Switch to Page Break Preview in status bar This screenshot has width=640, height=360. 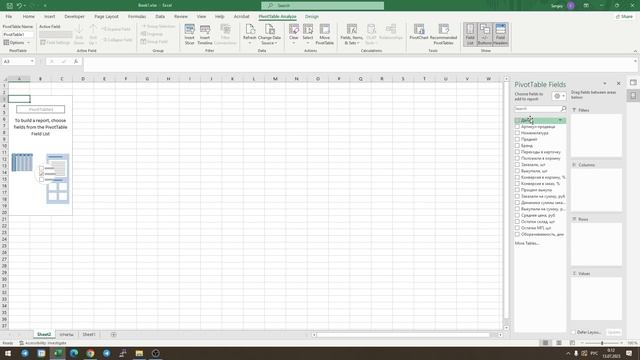pos(572,343)
